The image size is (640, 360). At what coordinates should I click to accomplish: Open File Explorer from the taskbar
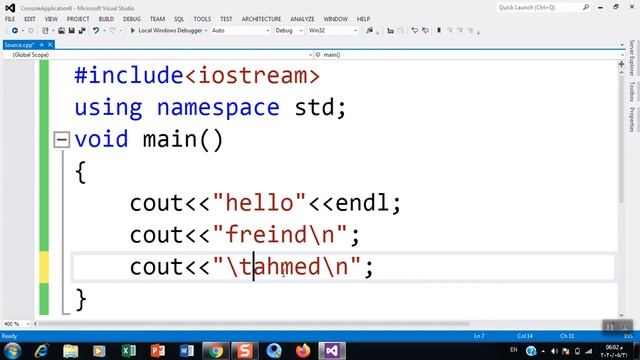click(x=71, y=351)
